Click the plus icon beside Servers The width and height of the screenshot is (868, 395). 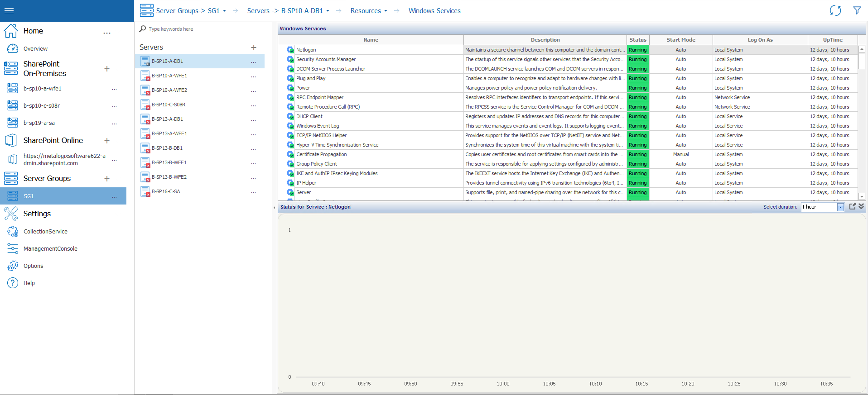254,48
